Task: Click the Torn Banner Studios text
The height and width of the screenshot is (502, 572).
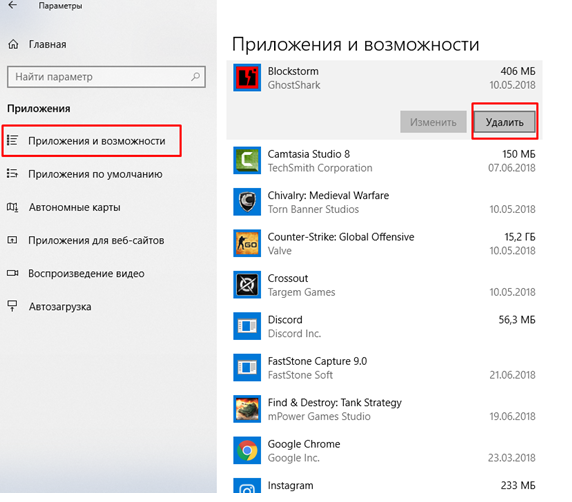Action: coord(313,209)
